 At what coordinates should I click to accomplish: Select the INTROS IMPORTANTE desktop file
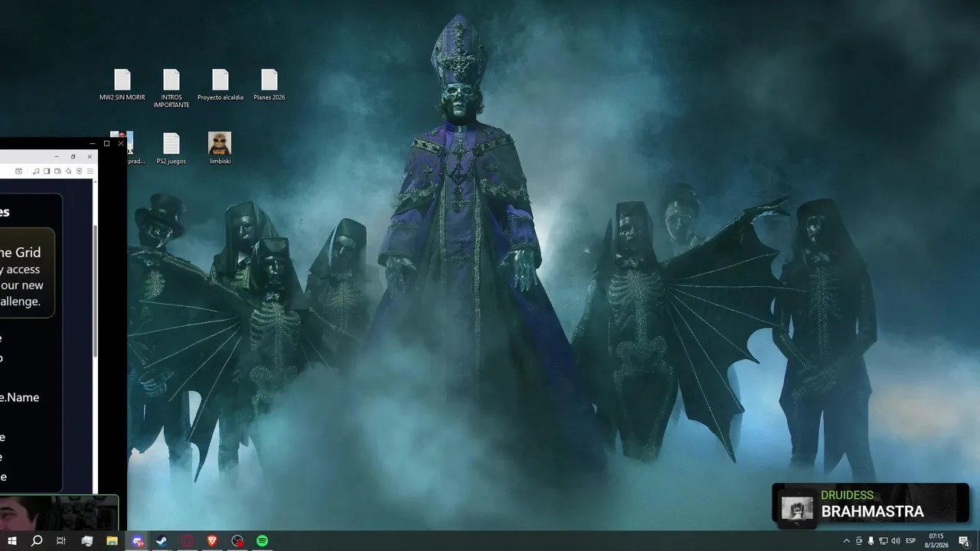pos(171,89)
